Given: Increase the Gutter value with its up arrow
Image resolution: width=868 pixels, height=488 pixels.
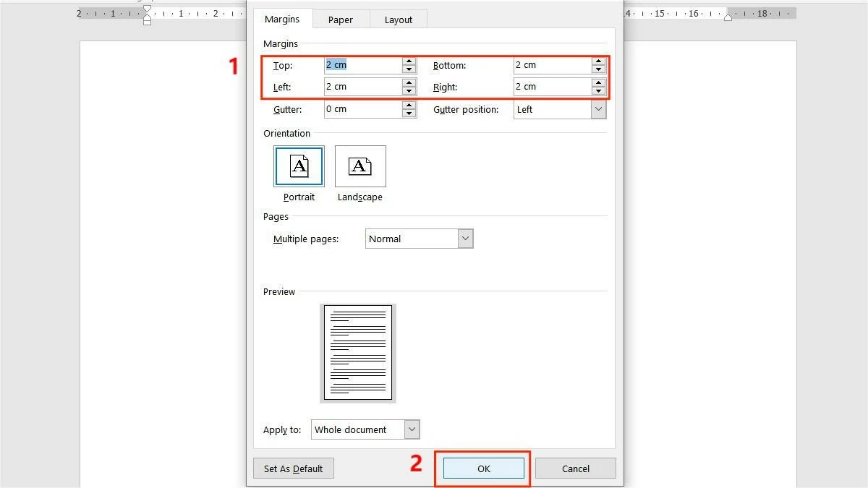Looking at the screenshot, I should [x=409, y=105].
